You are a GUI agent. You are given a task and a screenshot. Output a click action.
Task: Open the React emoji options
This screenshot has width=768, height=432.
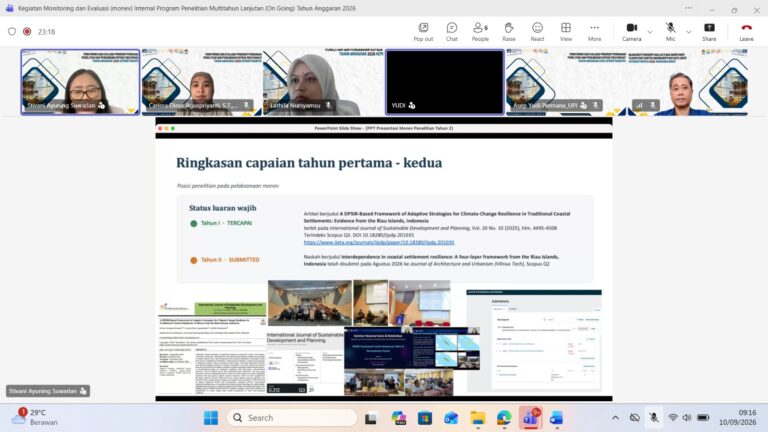pyautogui.click(x=537, y=32)
